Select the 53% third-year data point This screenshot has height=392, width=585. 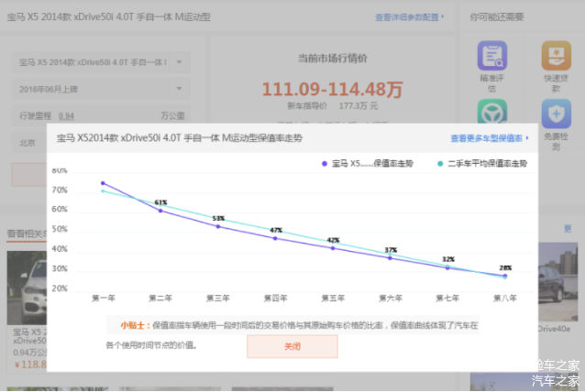point(218,226)
